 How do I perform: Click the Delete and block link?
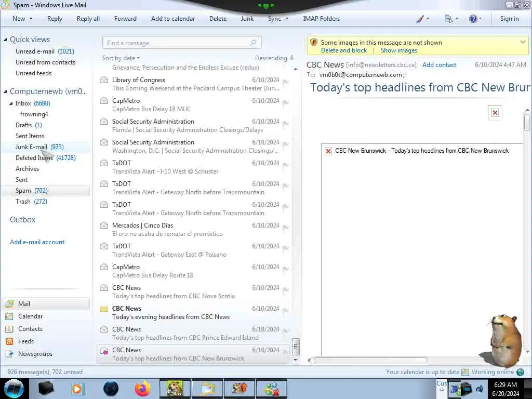pos(344,50)
